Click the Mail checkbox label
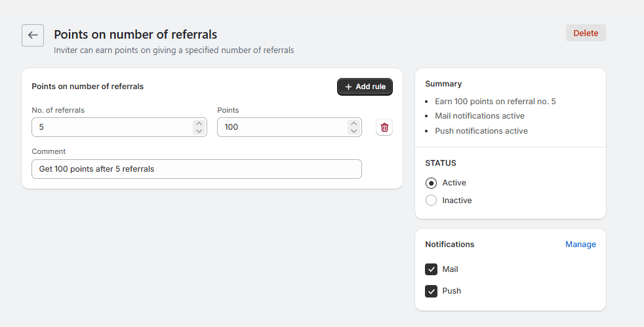The image size is (644, 327). click(450, 269)
